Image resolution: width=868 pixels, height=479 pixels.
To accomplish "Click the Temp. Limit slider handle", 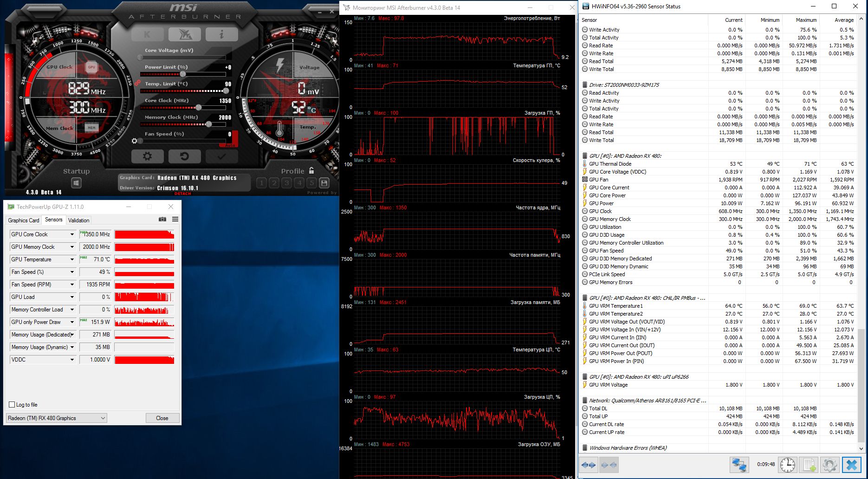I will pyautogui.click(x=226, y=91).
